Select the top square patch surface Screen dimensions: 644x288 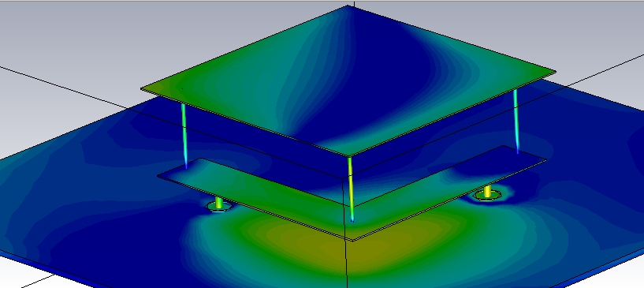[x=348, y=80]
